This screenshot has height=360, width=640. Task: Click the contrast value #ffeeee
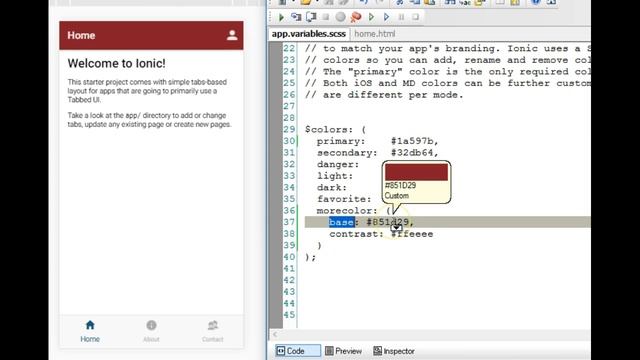pyautogui.click(x=412, y=234)
